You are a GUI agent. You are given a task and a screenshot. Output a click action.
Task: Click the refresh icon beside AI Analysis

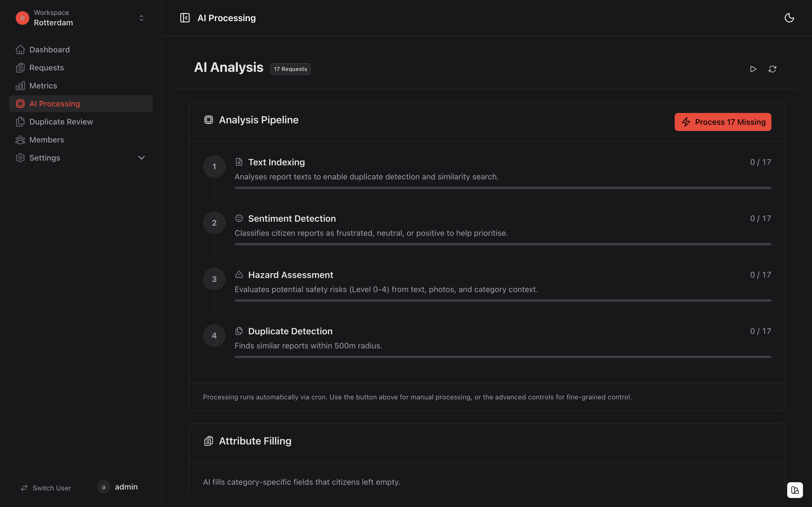(773, 69)
